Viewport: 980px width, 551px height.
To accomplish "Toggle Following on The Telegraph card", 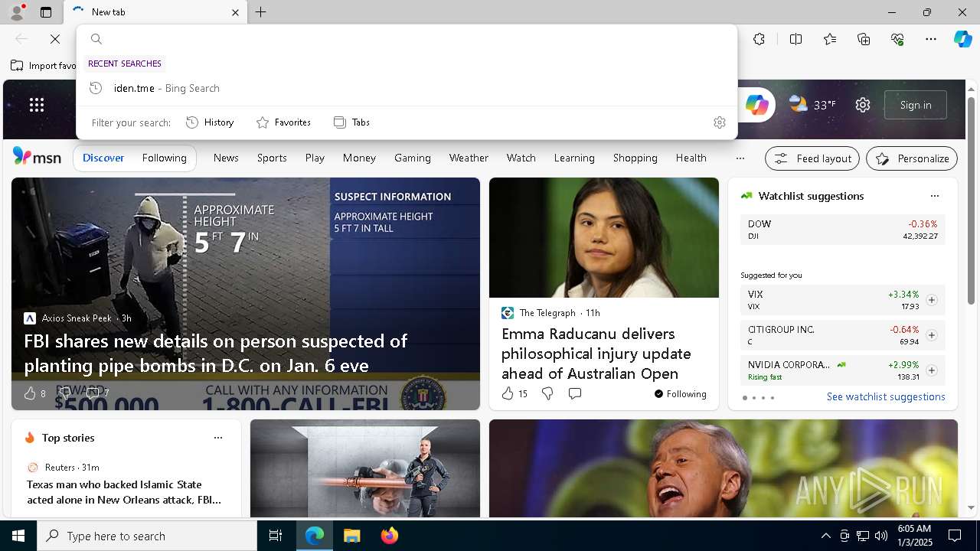I will (680, 394).
